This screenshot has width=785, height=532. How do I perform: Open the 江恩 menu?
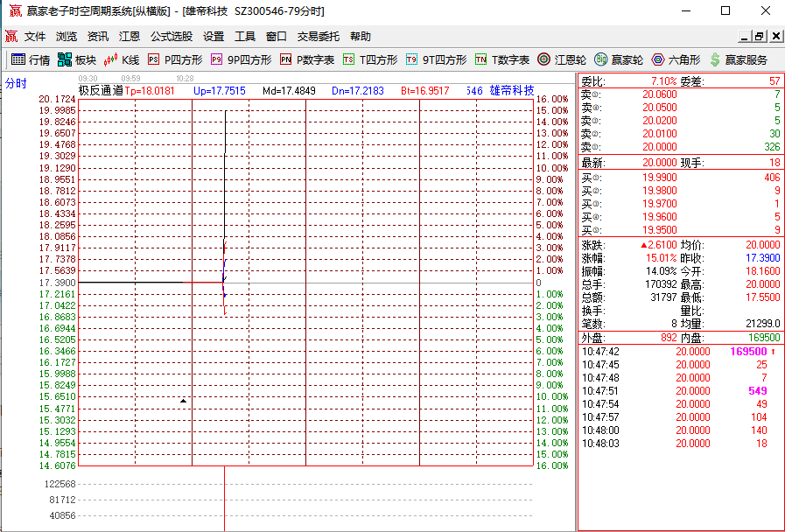(x=130, y=37)
